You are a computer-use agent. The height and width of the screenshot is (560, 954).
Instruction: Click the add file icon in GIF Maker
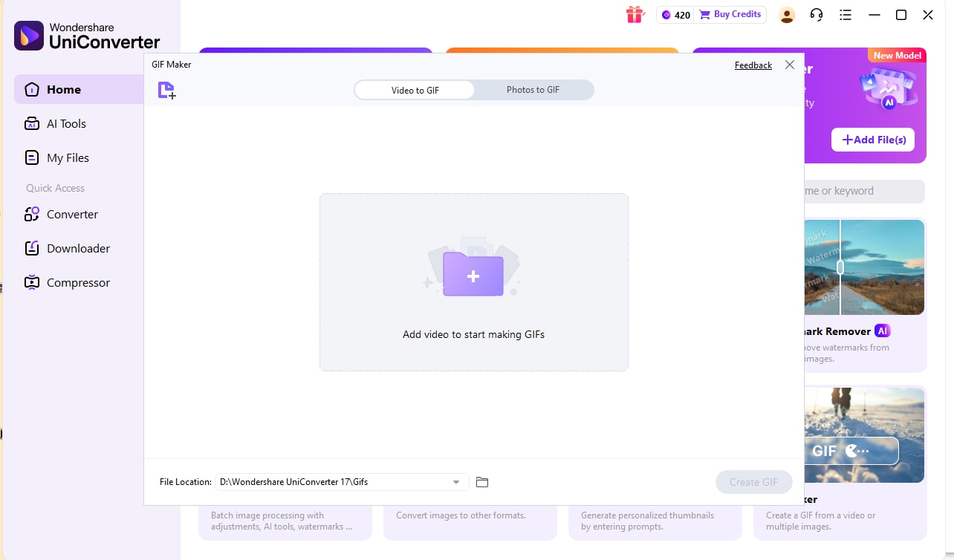(x=167, y=91)
